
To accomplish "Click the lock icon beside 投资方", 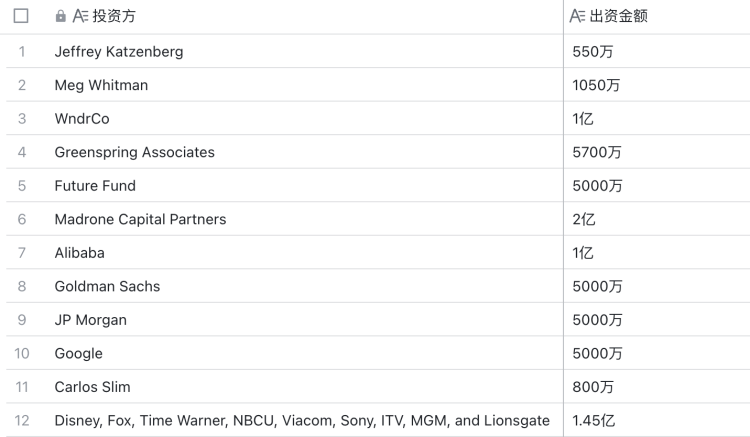I will tap(61, 17).
